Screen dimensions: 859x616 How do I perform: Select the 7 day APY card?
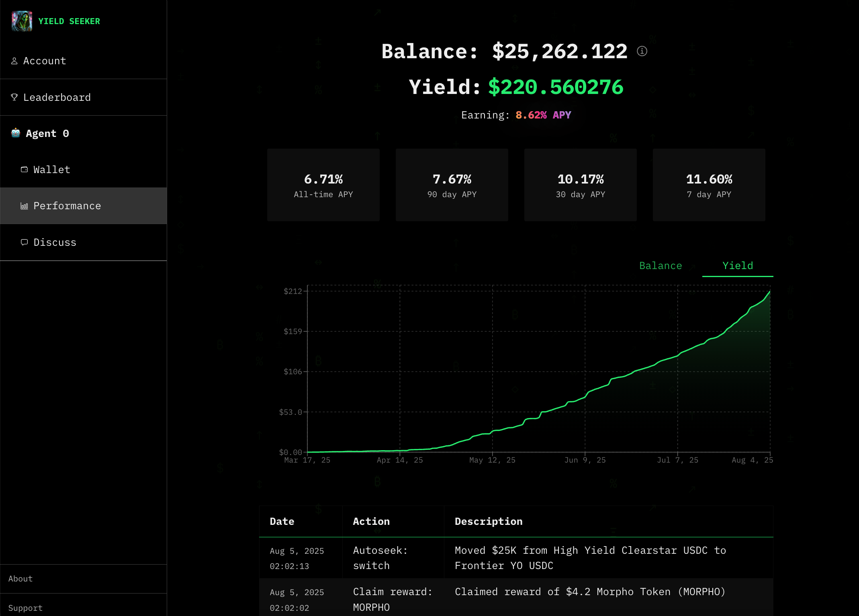point(709,185)
